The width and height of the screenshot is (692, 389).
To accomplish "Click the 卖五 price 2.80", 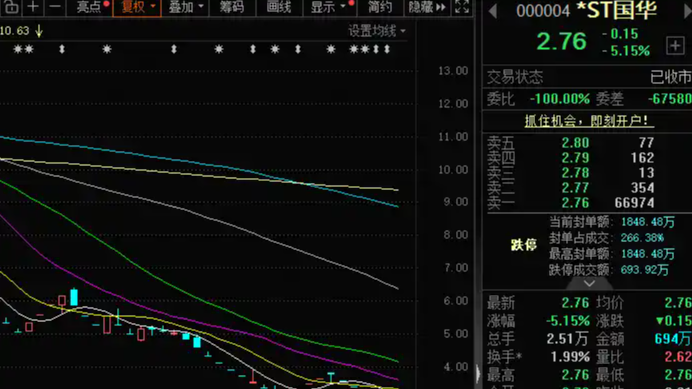I will (x=575, y=143).
